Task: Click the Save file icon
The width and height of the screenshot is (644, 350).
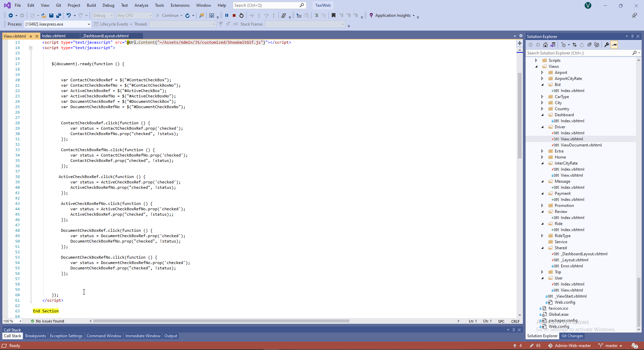Action: [51, 15]
